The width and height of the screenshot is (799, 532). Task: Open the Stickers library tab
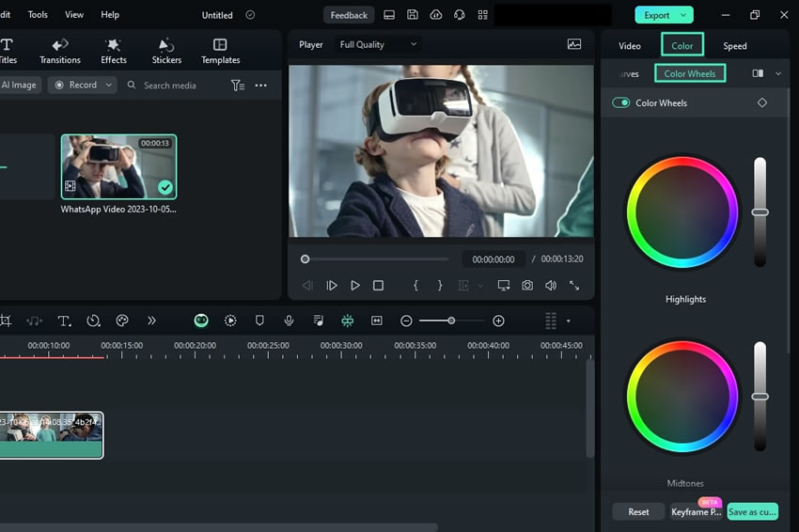[x=166, y=52]
